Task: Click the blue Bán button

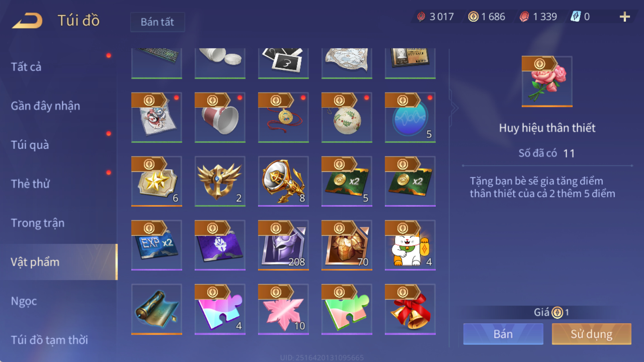Action: (503, 334)
